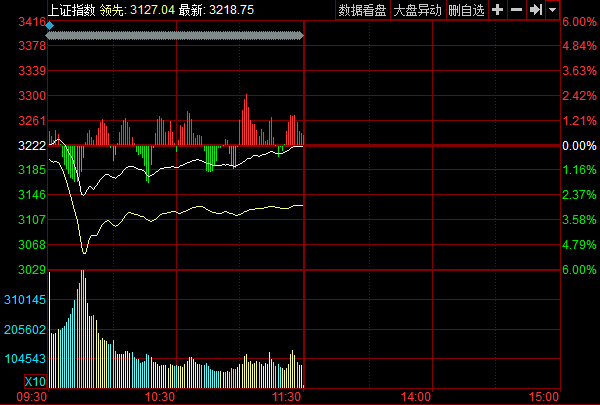Click the minus zoom-out icon
Screen dimensions: 600x405
[516, 9]
